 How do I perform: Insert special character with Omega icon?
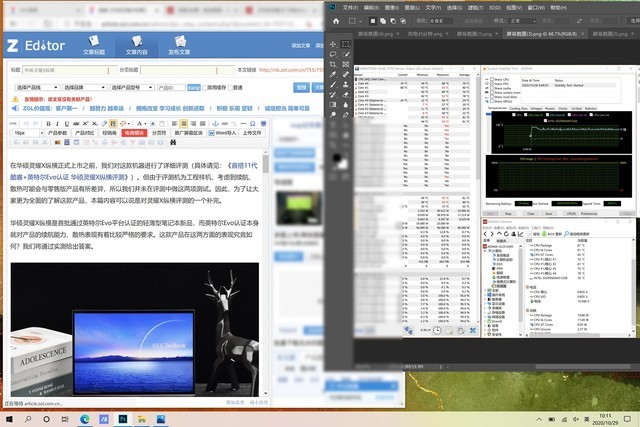253,124
